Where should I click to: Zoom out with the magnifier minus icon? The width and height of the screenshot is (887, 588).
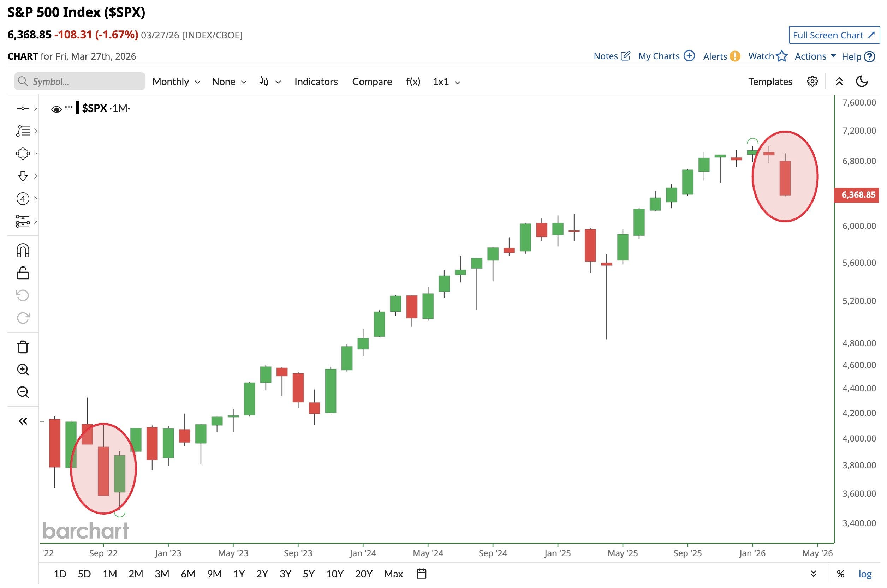tap(23, 392)
